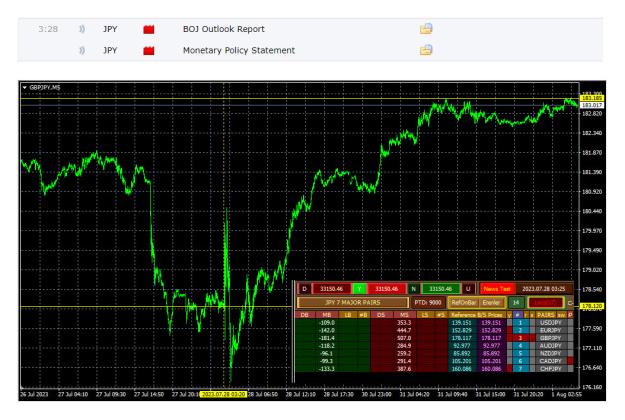Select the 2023.07.28 03:25 date field
The image size is (625, 420).
[544, 289]
